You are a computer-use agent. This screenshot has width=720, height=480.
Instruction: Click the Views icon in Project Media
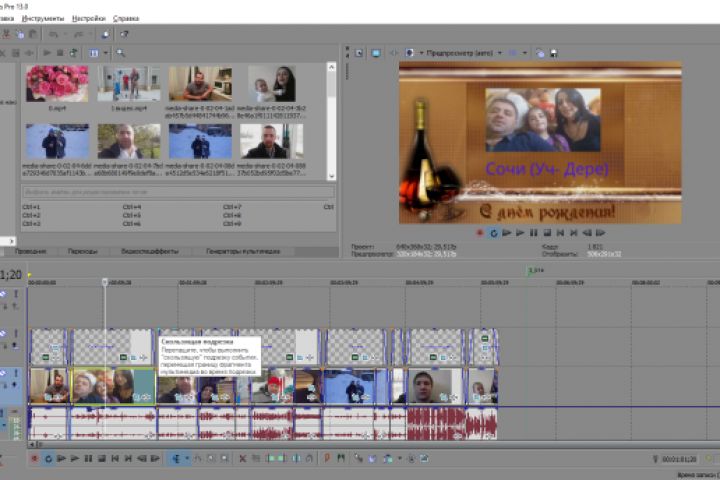pos(94,53)
